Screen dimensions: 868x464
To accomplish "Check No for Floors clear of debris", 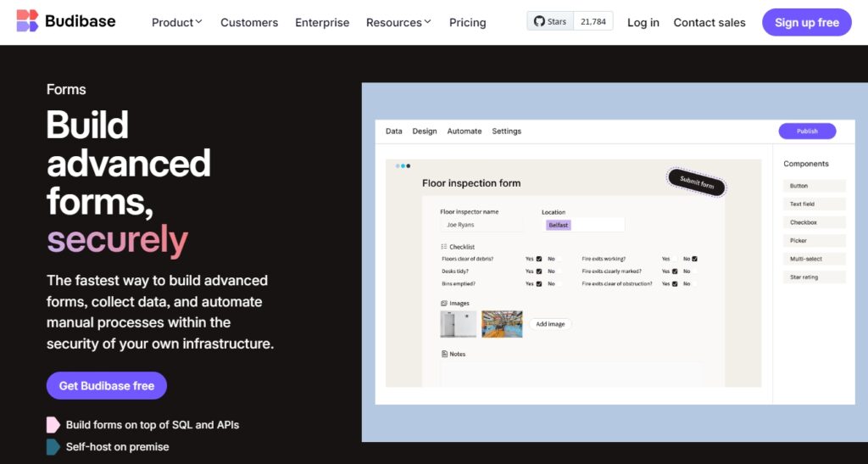I will [559, 259].
